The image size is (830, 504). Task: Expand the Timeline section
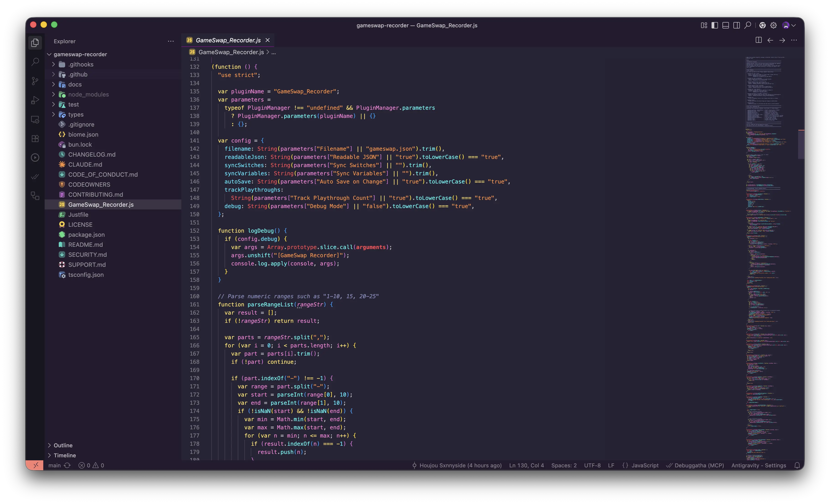pyautogui.click(x=113, y=455)
